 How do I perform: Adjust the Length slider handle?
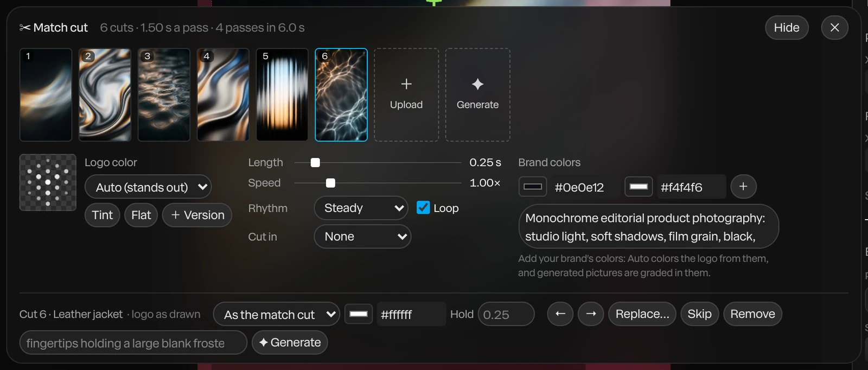point(315,163)
